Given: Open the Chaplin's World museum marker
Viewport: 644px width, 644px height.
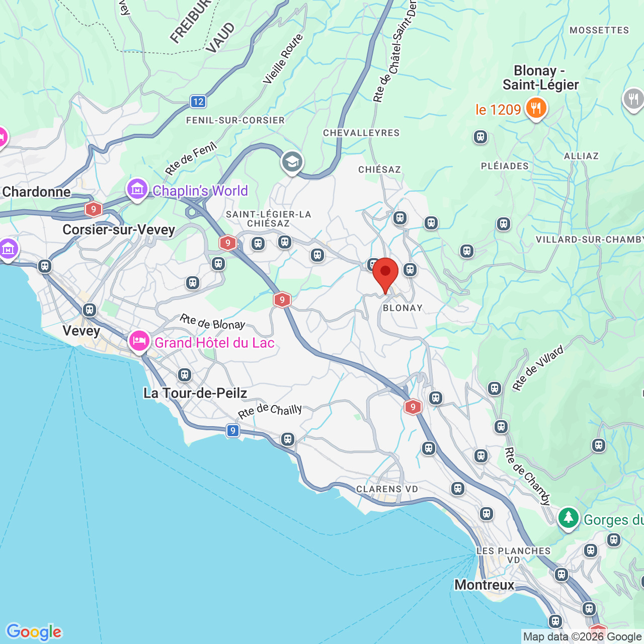Looking at the screenshot, I should tap(137, 190).
